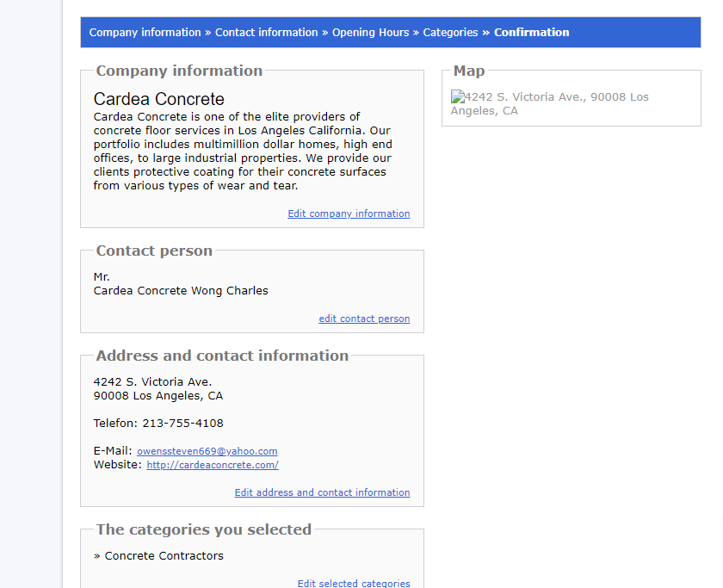
Task: Click the map address alt text
Action: [x=550, y=104]
